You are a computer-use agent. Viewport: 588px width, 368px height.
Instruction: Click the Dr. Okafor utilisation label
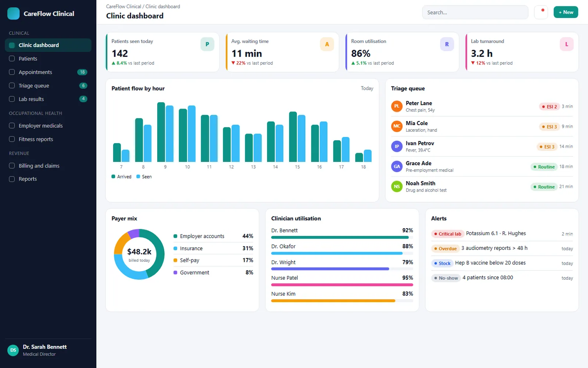283,246
